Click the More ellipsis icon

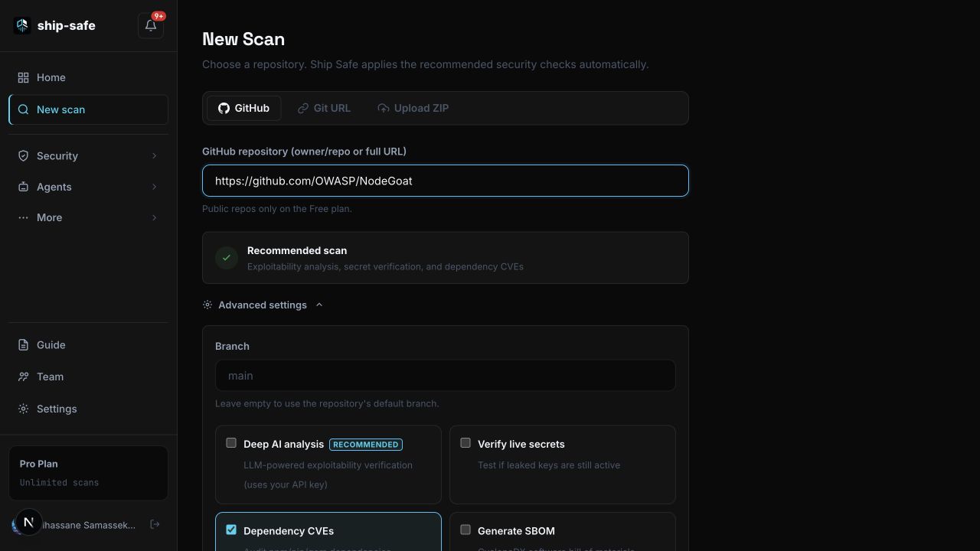click(x=23, y=217)
